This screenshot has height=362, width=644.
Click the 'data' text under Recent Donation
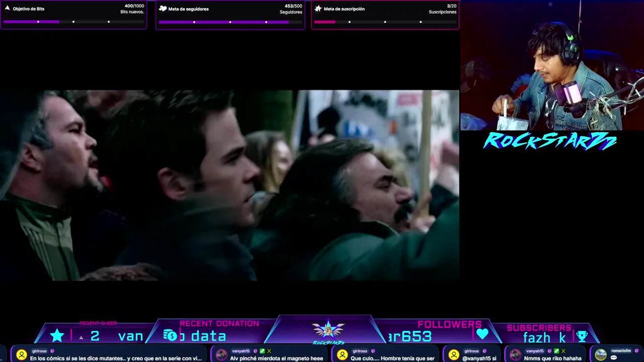208,336
